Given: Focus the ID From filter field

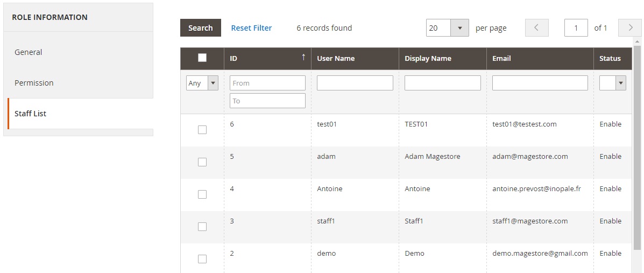Looking at the screenshot, I should coord(267,83).
